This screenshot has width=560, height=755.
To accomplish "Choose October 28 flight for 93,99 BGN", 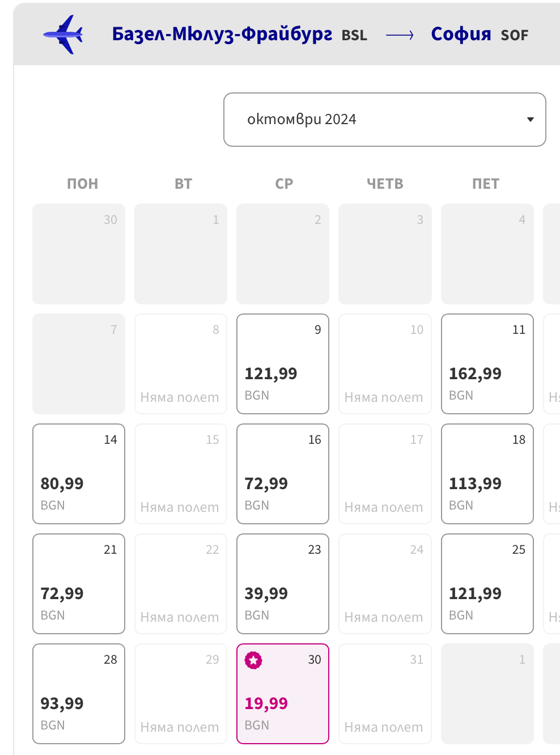I will (79, 694).
